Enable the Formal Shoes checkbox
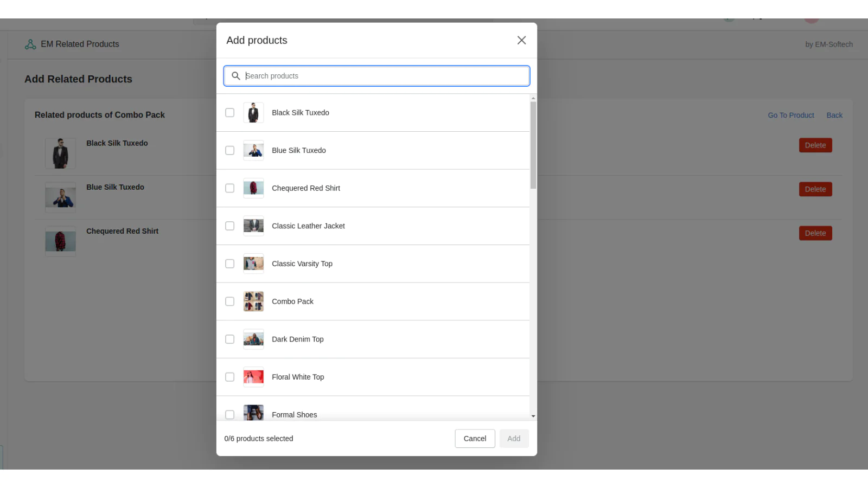The image size is (868, 488). click(x=230, y=415)
